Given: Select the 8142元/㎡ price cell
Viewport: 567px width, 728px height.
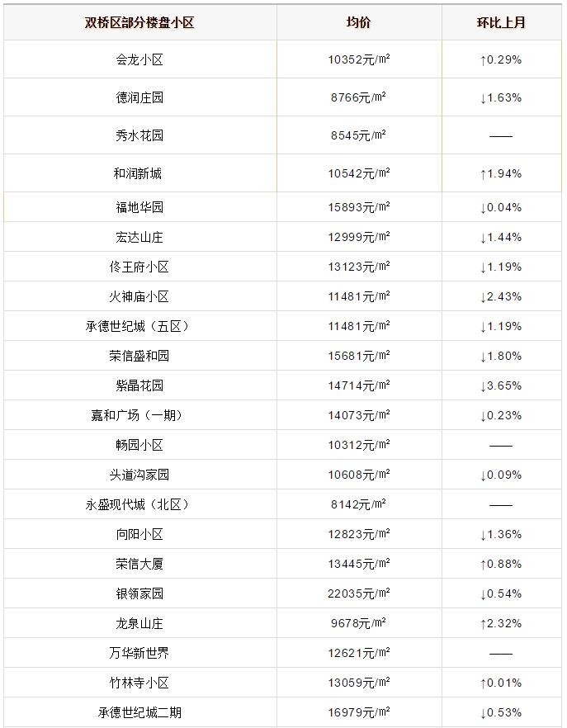Looking at the screenshot, I should tap(358, 504).
